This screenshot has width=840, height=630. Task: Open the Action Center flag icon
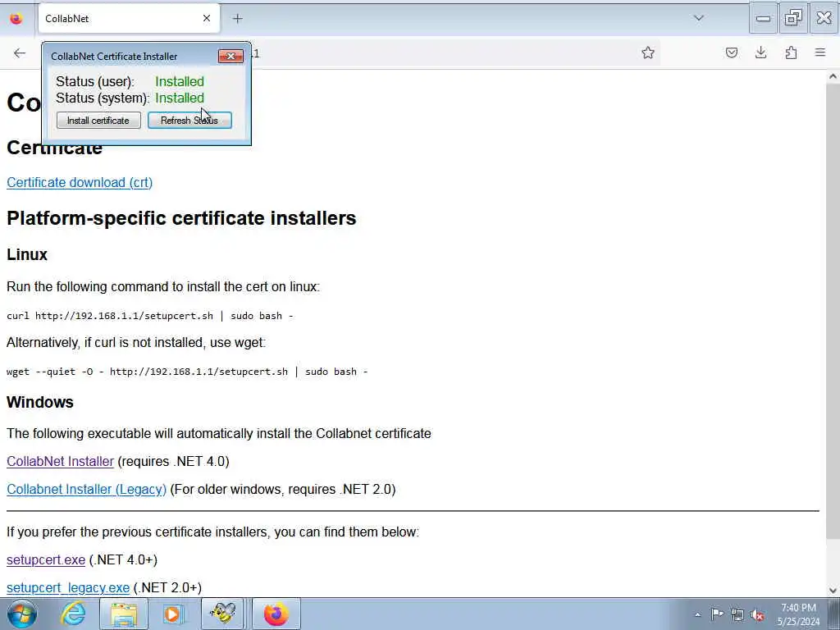[x=717, y=614]
